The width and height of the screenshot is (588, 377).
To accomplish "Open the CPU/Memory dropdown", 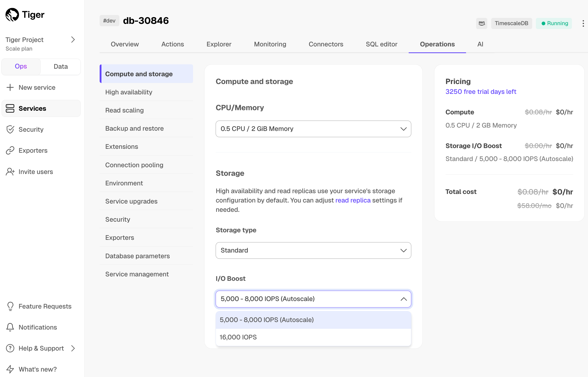I will point(313,129).
